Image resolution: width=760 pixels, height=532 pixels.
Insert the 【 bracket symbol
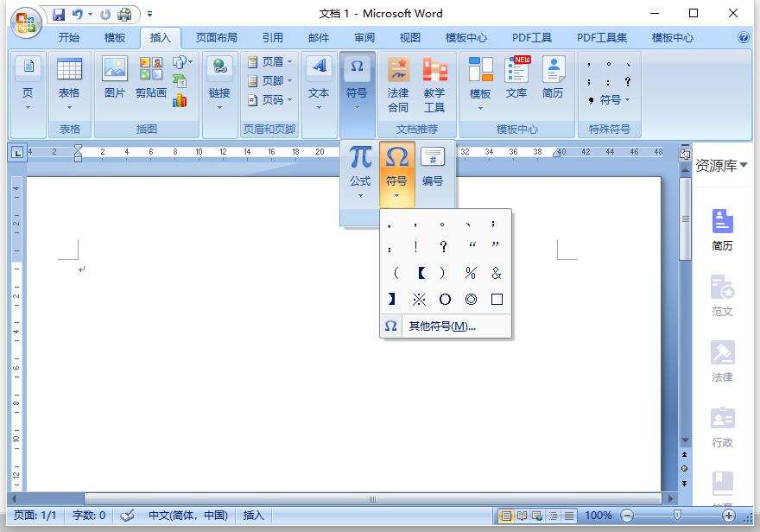point(421,273)
